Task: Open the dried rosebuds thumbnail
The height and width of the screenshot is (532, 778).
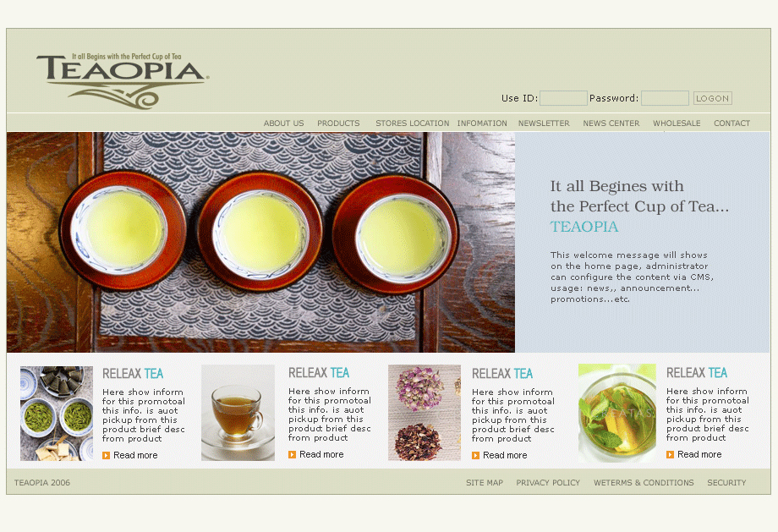Action: [x=425, y=413]
